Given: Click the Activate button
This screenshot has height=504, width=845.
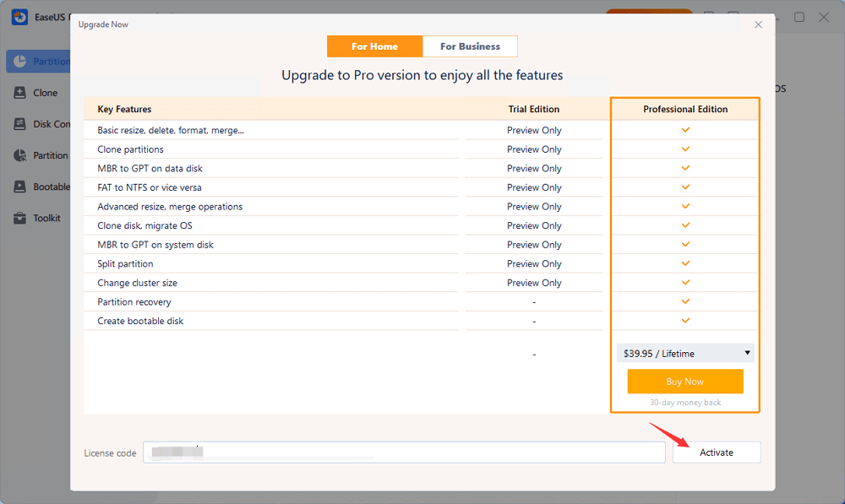Looking at the screenshot, I should (717, 453).
